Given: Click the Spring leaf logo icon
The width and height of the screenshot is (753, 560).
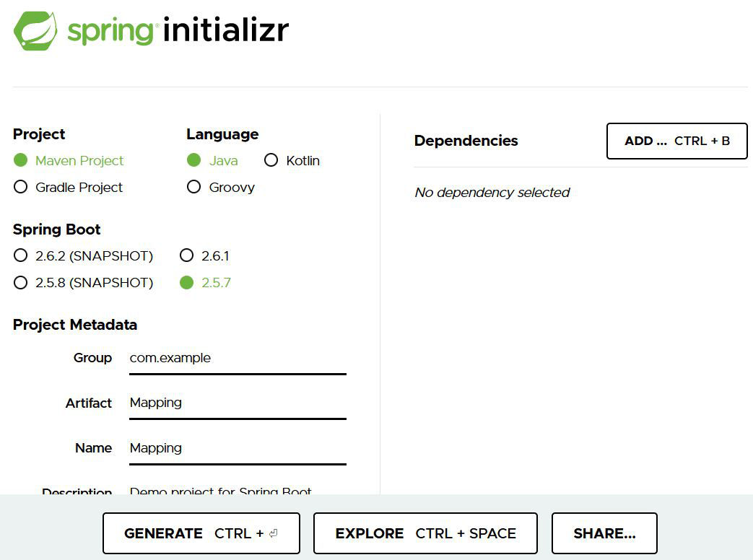Looking at the screenshot, I should tap(35, 31).
